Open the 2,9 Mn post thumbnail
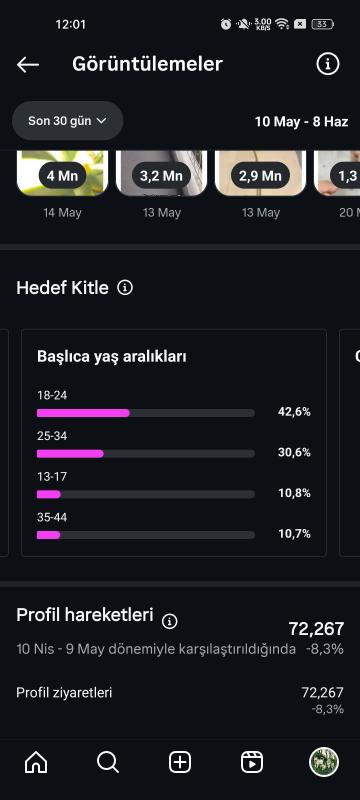Viewport: 360px width, 800px height. [x=261, y=173]
